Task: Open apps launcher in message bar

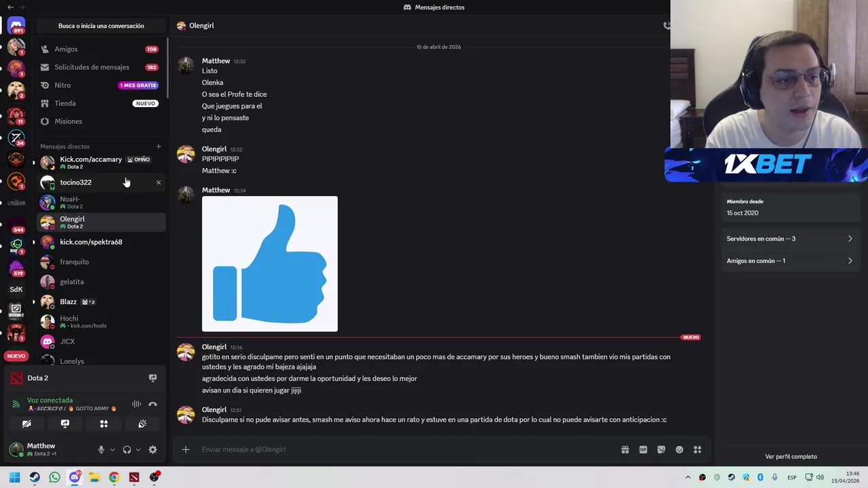Action: click(x=697, y=449)
